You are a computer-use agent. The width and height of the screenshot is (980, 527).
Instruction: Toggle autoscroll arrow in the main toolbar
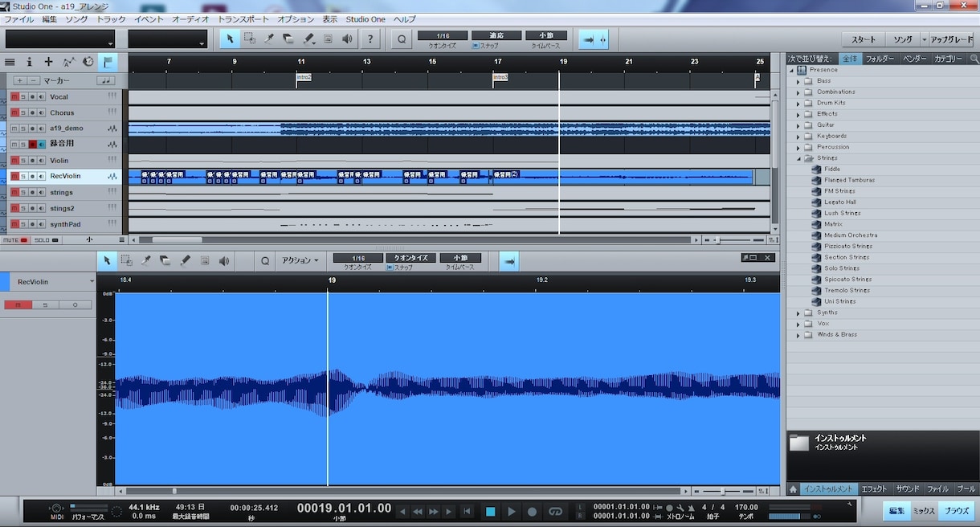pyautogui.click(x=587, y=39)
